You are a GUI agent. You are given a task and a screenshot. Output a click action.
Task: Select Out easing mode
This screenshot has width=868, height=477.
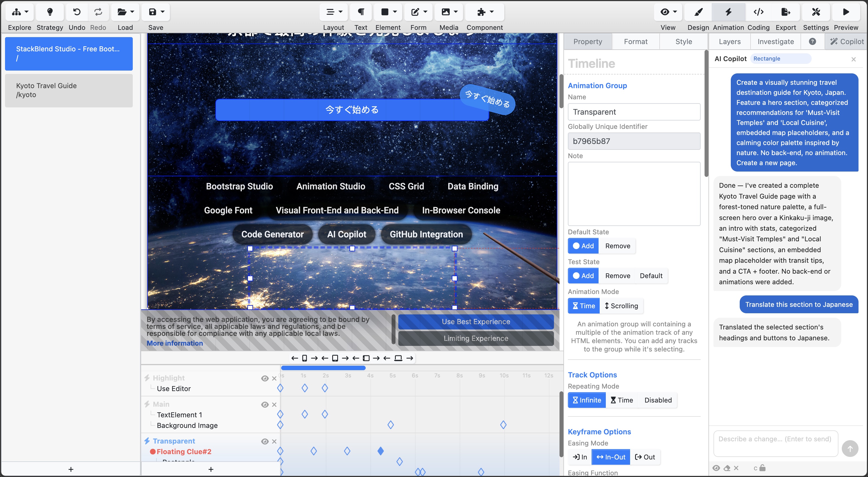coord(645,457)
